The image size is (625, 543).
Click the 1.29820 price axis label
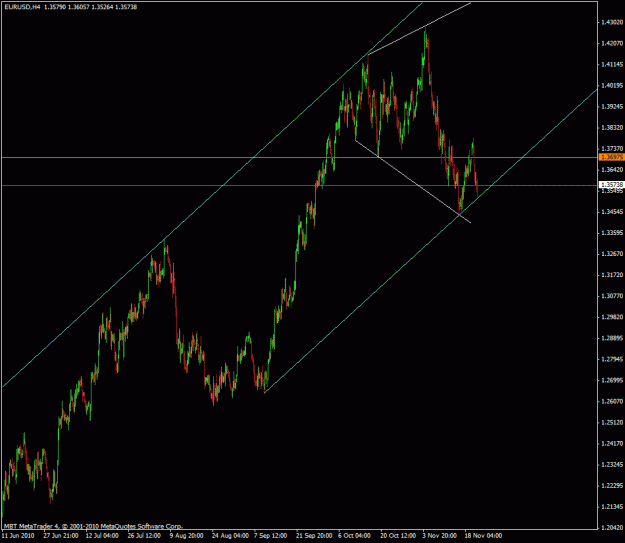click(612, 317)
